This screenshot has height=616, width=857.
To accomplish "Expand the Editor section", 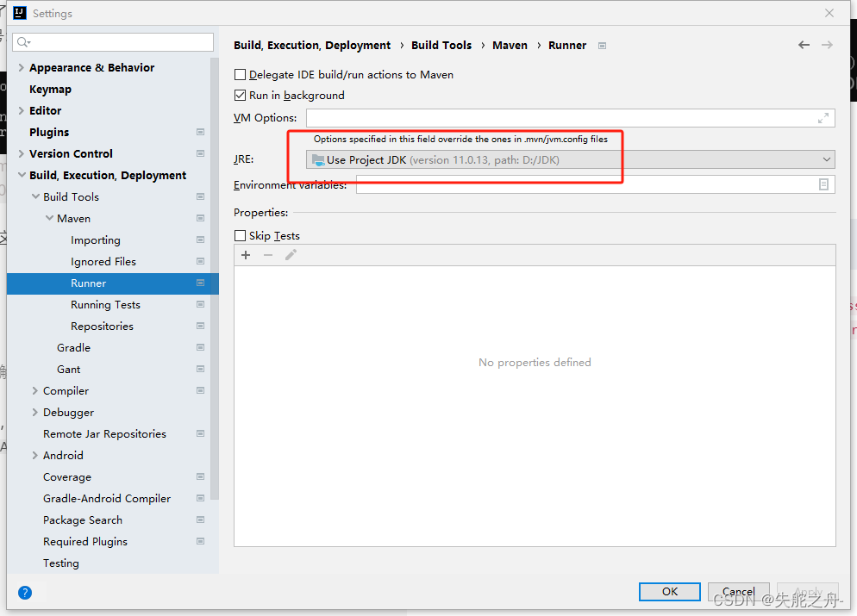I will point(22,110).
